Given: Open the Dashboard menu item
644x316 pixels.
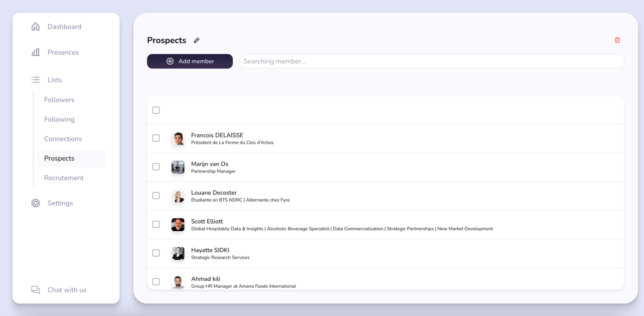Looking at the screenshot, I should tap(64, 26).
